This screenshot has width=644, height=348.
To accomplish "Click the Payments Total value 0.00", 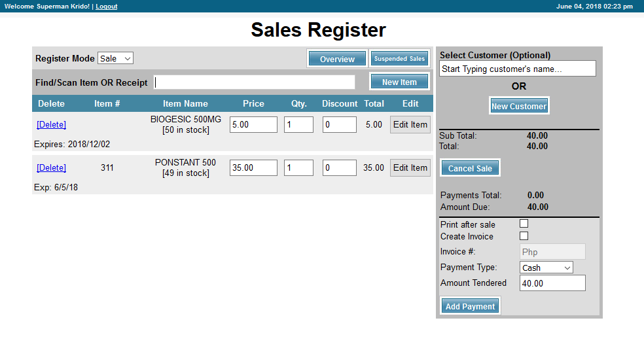I will tap(535, 195).
